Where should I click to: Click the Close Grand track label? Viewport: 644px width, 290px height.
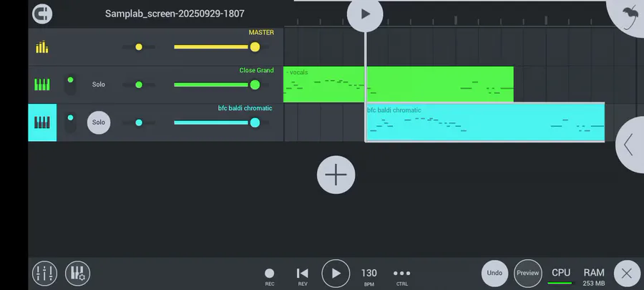click(x=256, y=70)
